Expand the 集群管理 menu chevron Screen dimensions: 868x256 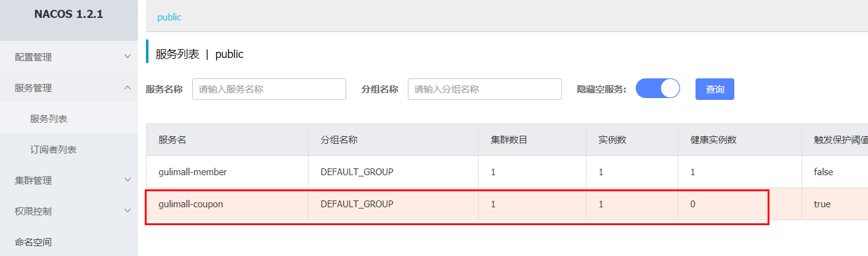[128, 180]
